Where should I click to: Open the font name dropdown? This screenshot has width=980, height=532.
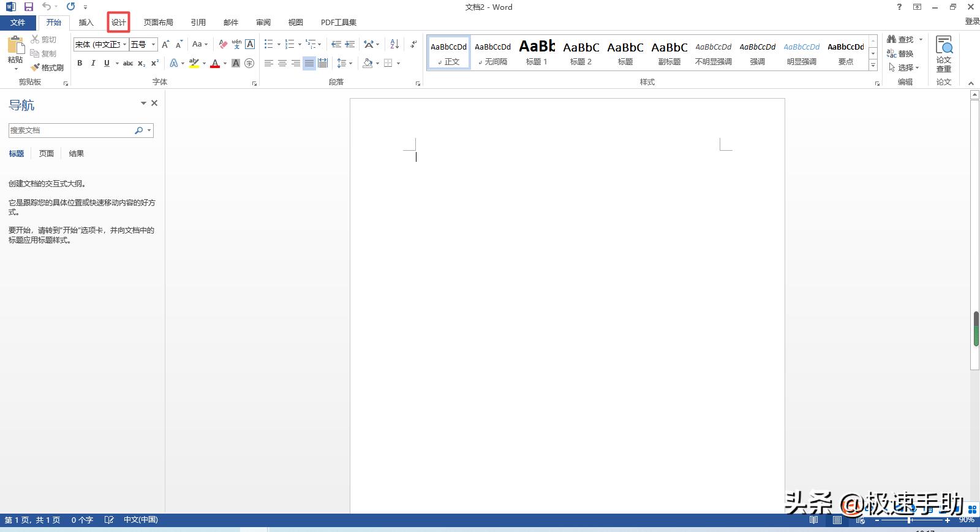coord(124,44)
